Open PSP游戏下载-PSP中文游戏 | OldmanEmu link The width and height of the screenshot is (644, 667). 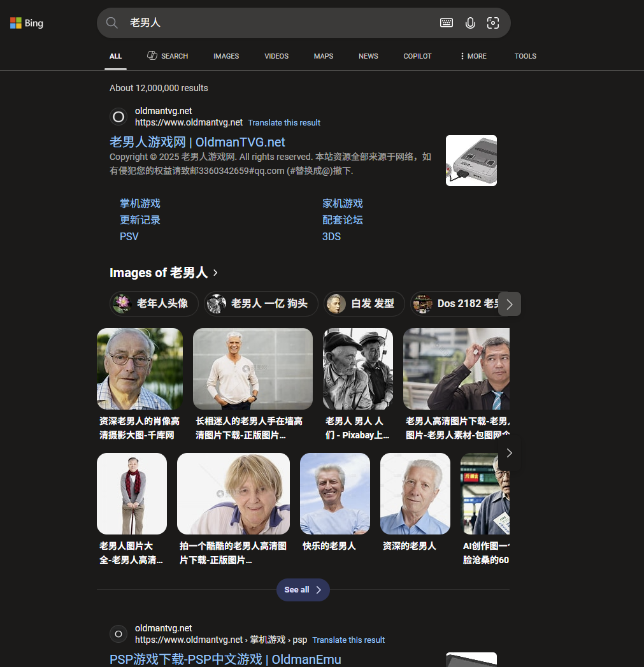click(225, 659)
